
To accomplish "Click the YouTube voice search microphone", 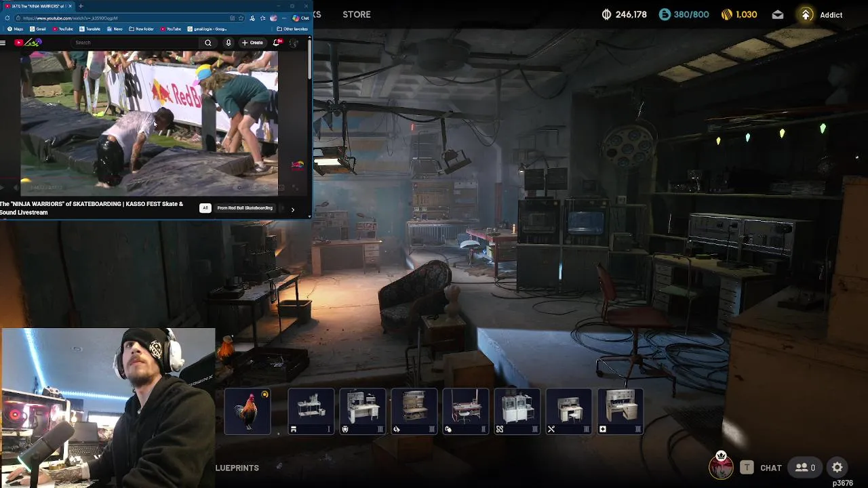I will (x=229, y=43).
